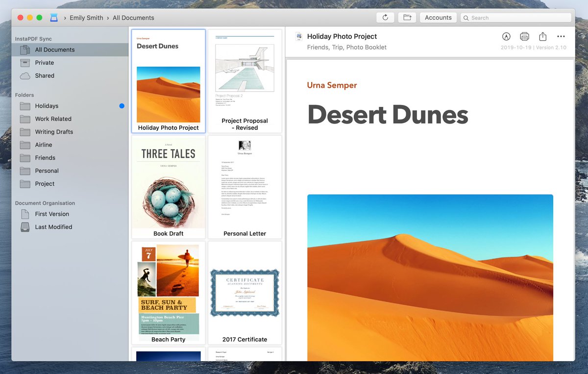Select Last Modified organisation option
588x374 pixels.
(x=70, y=227)
